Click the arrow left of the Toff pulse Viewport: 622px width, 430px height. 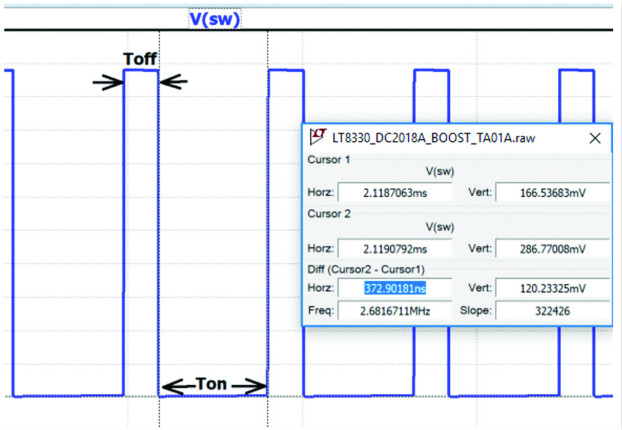click(106, 83)
